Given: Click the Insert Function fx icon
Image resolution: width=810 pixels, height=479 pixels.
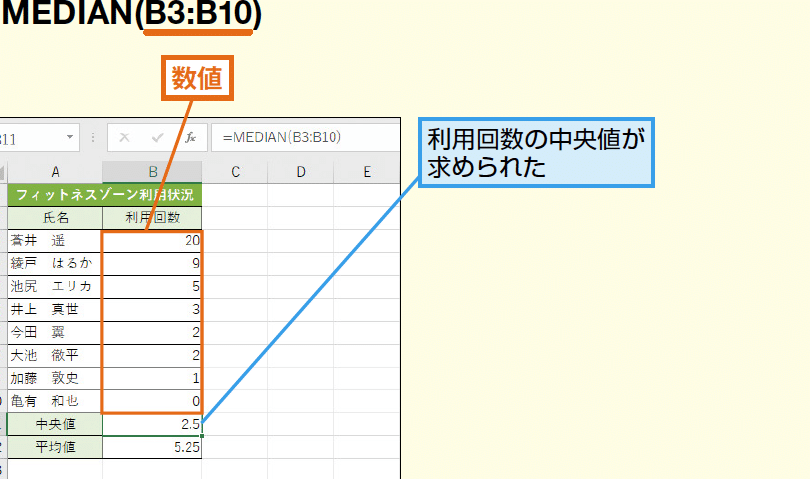Looking at the screenshot, I should 191,137.
